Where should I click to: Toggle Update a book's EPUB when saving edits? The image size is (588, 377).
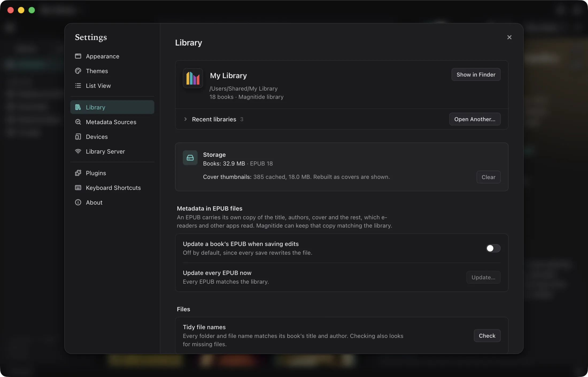coord(493,248)
